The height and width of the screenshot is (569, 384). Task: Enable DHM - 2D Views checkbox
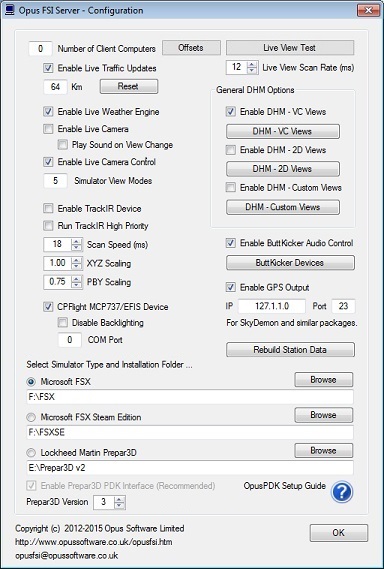pos(230,150)
